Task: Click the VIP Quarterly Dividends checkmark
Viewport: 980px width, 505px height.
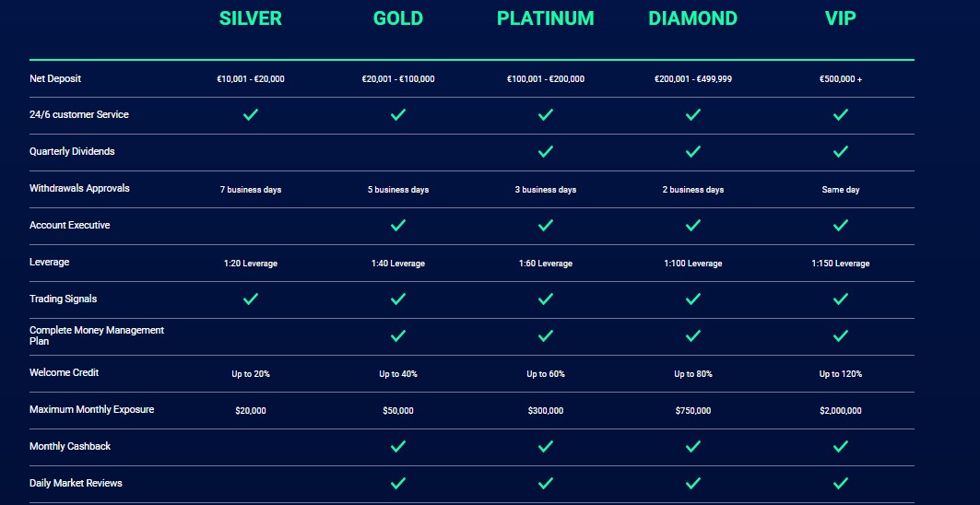Action: (x=841, y=151)
